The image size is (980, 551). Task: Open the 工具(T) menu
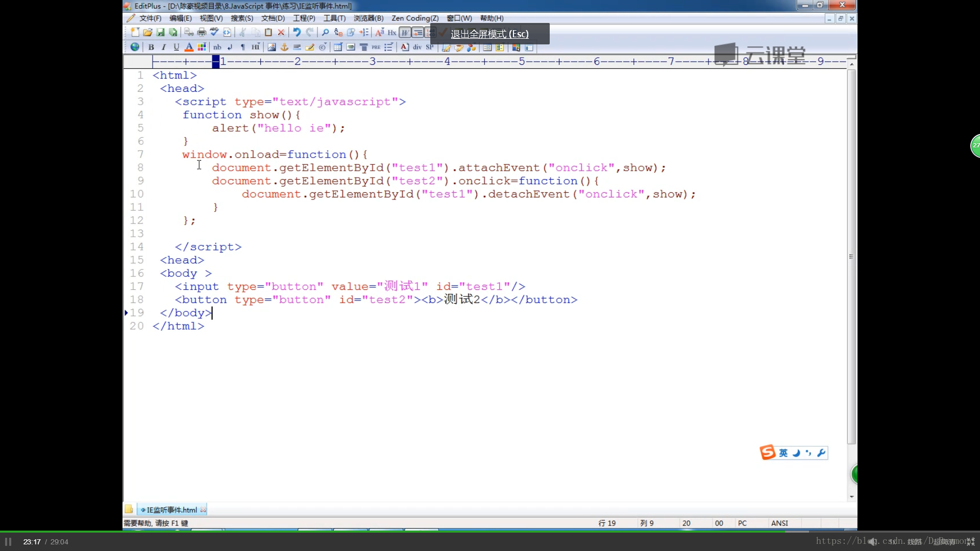tap(334, 18)
